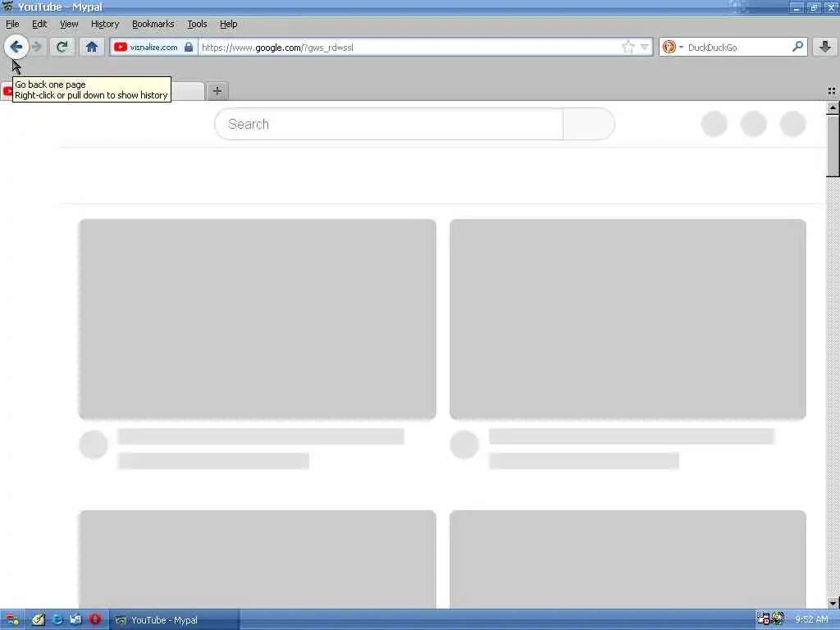The height and width of the screenshot is (630, 840).
Task: Open a new tab with plus button
Action: 217,91
